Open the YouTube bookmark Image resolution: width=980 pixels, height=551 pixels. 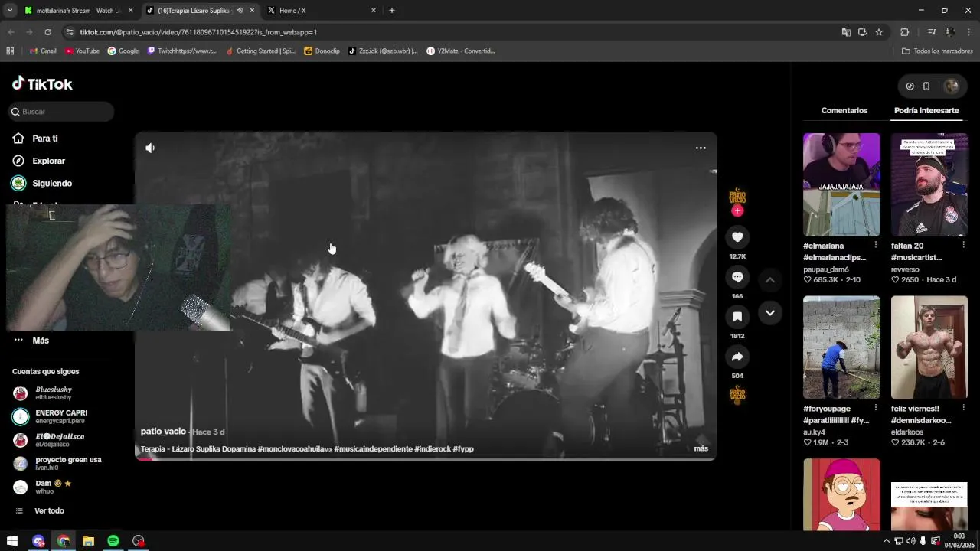[82, 51]
